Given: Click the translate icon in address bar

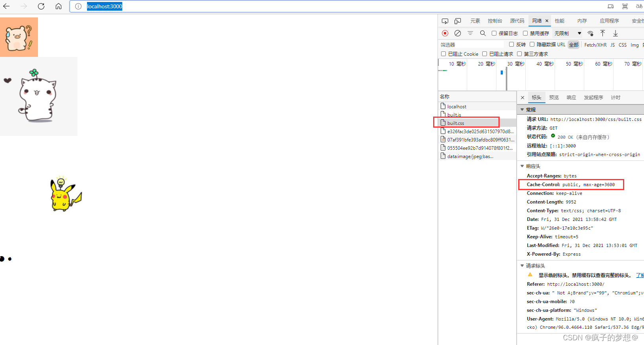Looking at the screenshot, I should [639, 6].
